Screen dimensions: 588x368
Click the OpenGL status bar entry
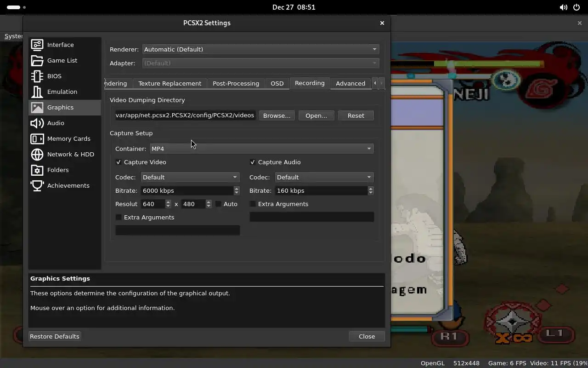pos(433,363)
